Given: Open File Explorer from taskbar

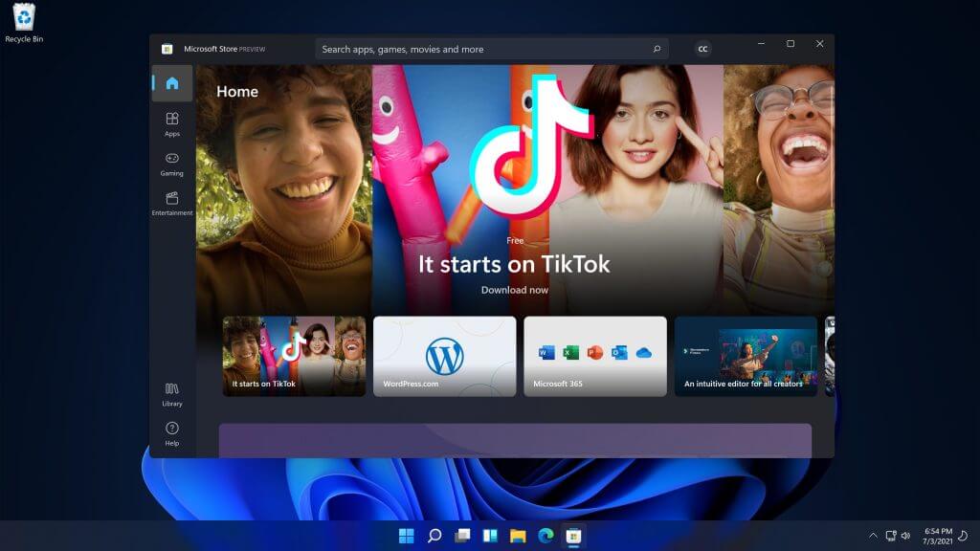Looking at the screenshot, I should (x=518, y=536).
